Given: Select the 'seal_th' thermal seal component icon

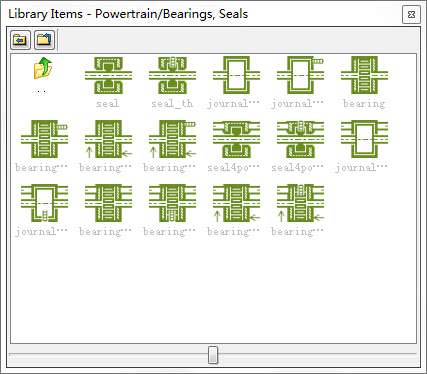Looking at the screenshot, I should 172,75.
